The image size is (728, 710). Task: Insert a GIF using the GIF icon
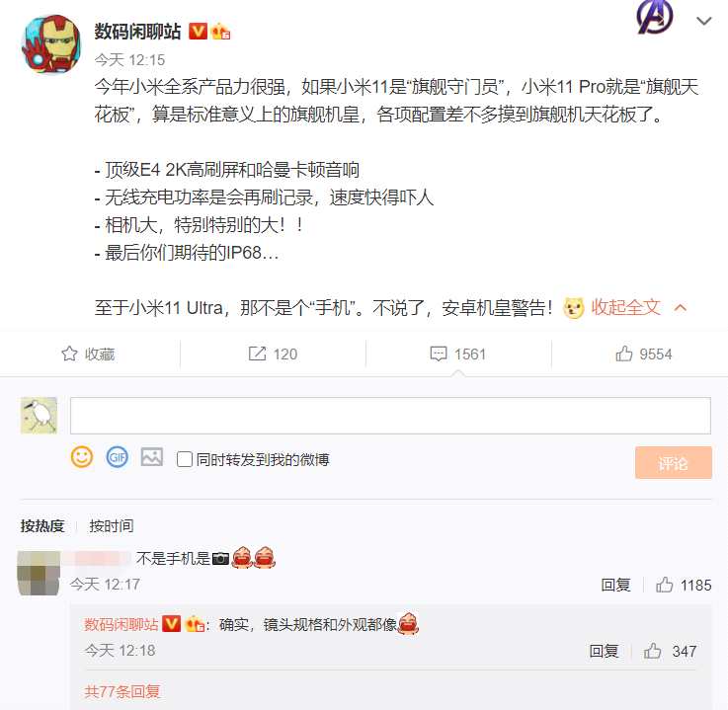(117, 457)
